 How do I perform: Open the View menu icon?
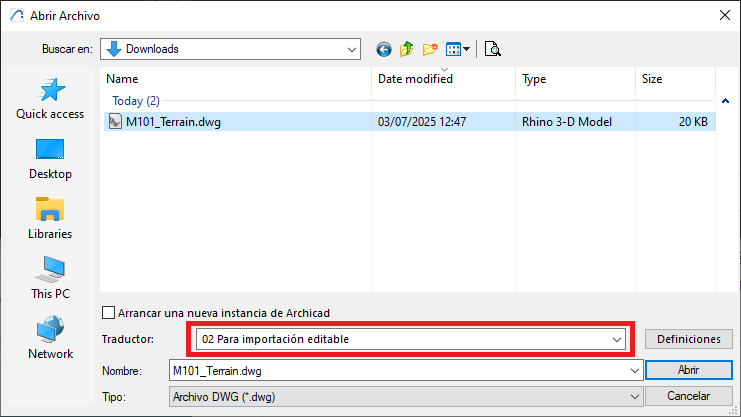(x=458, y=48)
